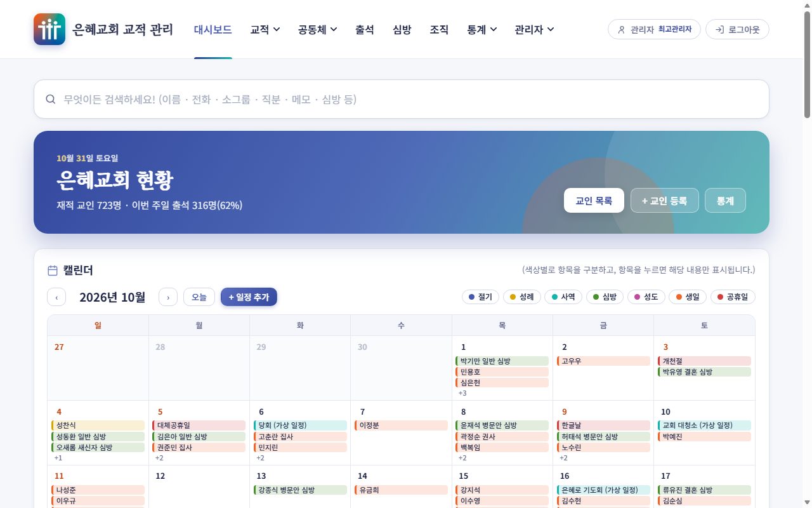
Task: Toggle the 공휴일 category filter
Action: 733,297
